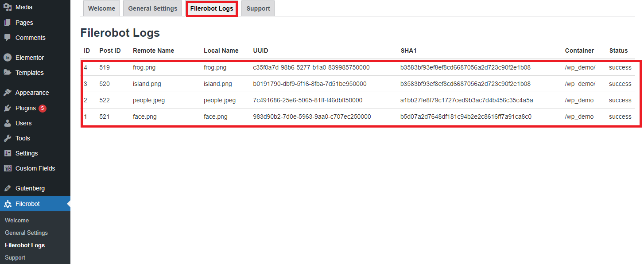This screenshot has height=264, width=644.
Task: Click post ID 519
Action: pos(105,68)
